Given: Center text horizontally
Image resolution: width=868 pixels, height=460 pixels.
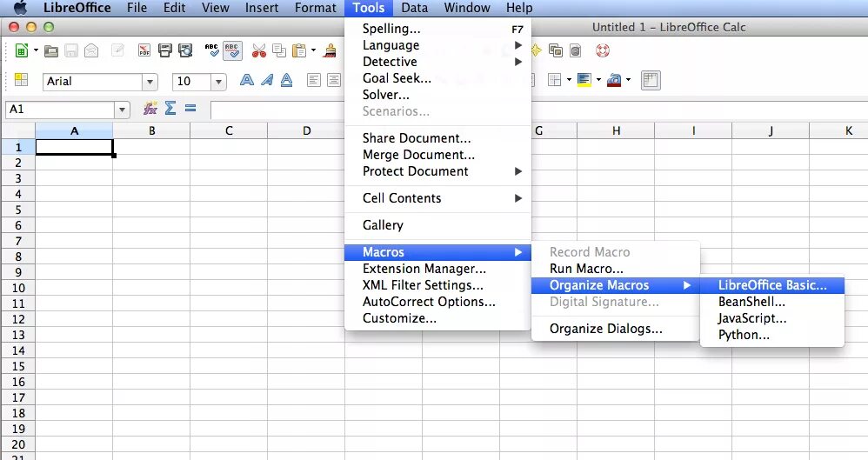Looking at the screenshot, I should click(334, 80).
